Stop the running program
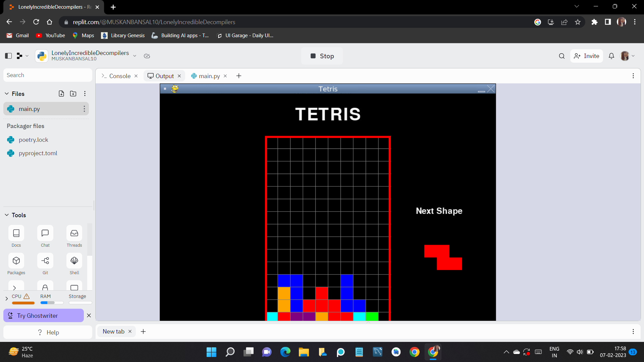The image size is (644, 362). (322, 56)
